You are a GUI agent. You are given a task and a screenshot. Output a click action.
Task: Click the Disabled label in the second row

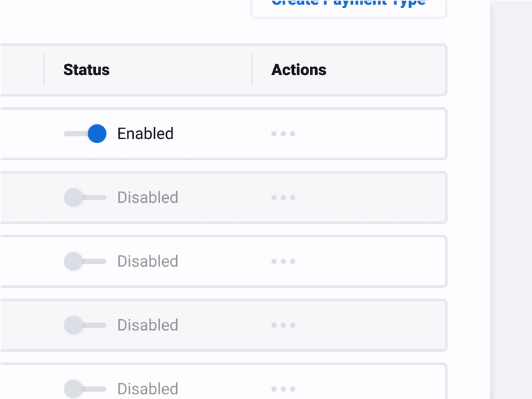[148, 197]
